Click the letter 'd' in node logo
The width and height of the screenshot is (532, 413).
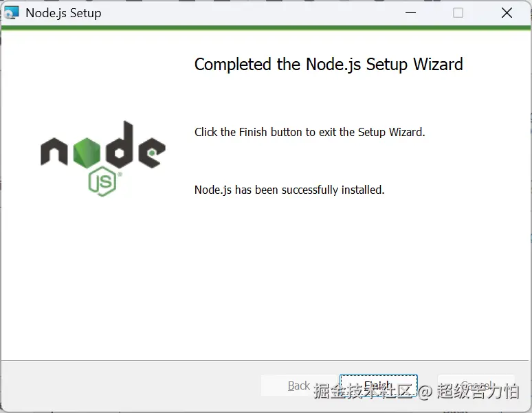coord(120,145)
